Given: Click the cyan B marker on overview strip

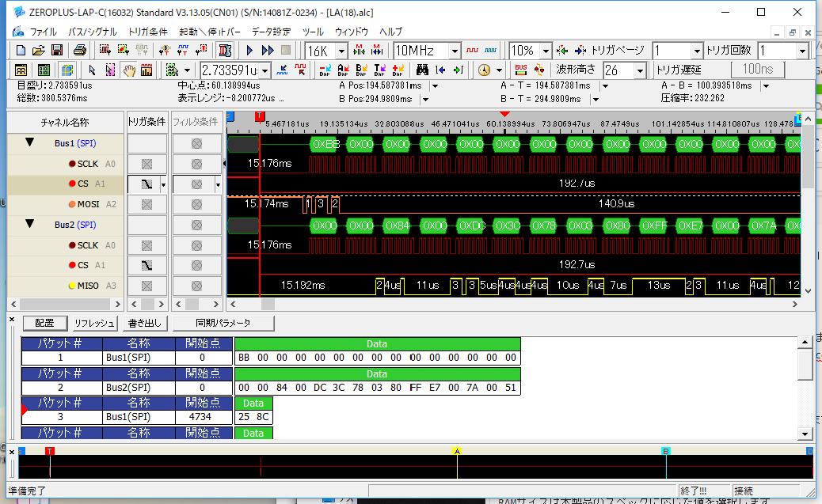Looking at the screenshot, I should (666, 451).
